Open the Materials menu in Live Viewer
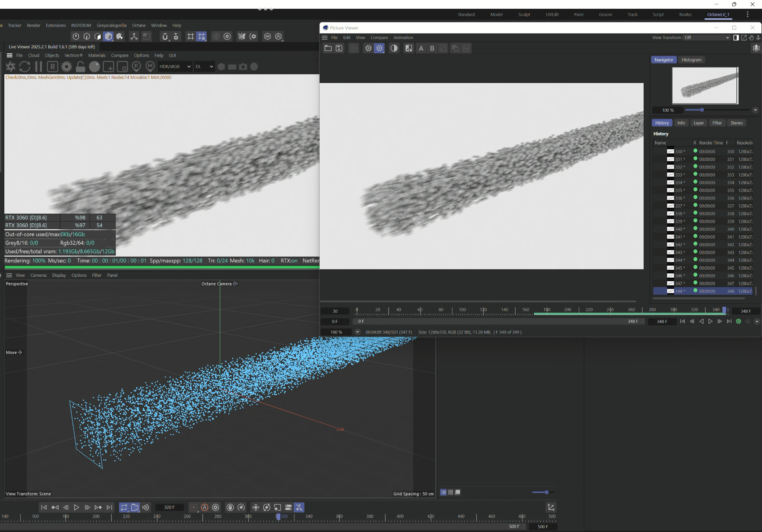 click(97, 55)
